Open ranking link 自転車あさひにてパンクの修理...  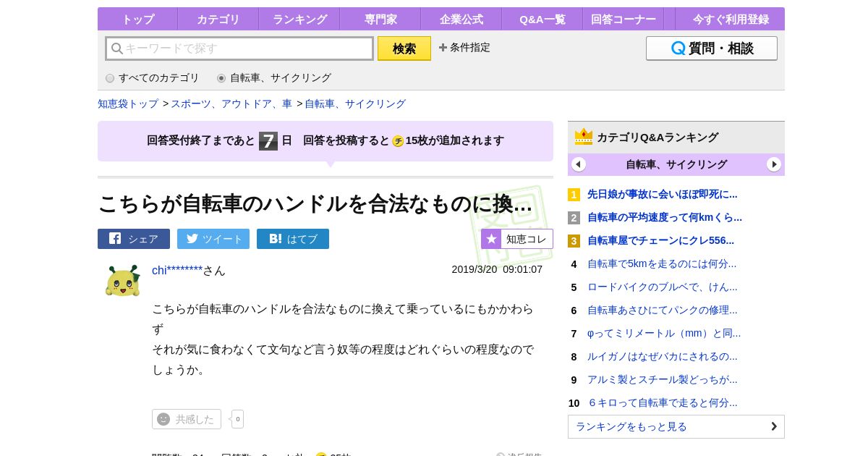coord(663,311)
